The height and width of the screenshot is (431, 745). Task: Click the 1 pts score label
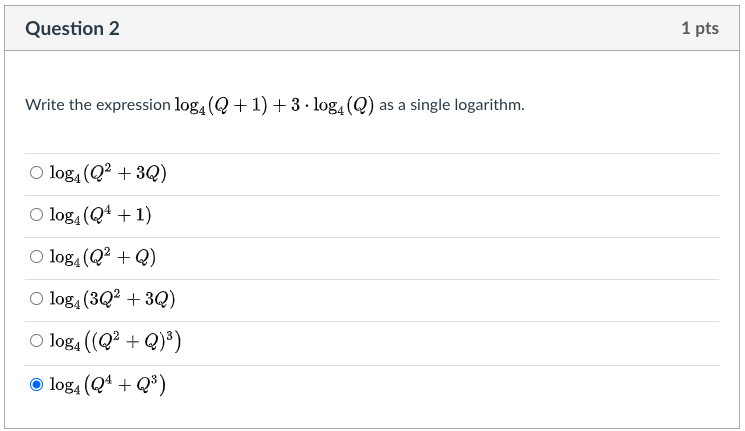coord(700,28)
